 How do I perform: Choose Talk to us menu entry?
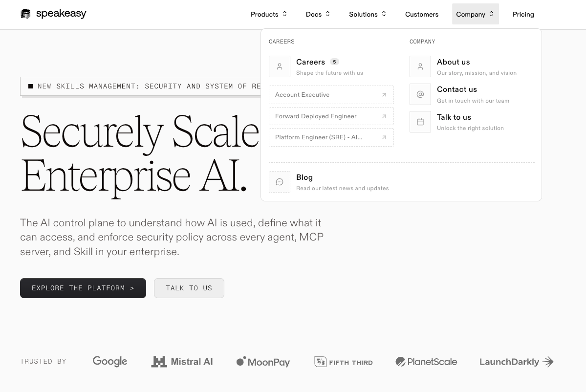click(x=472, y=122)
